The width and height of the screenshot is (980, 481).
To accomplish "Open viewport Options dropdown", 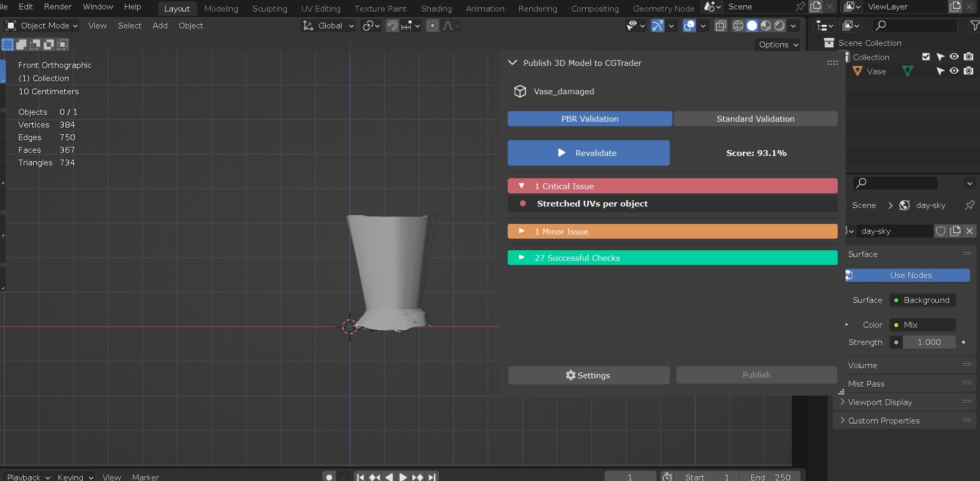I will 777,45.
